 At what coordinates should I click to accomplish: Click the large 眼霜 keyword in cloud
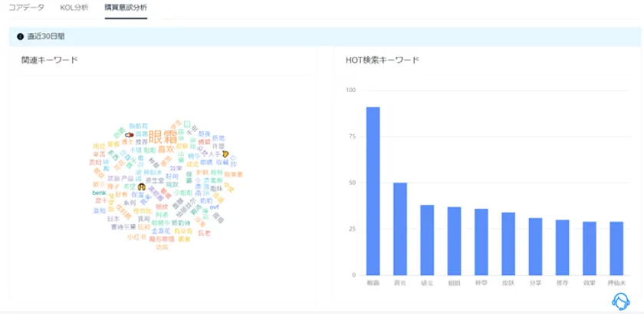pos(163,137)
